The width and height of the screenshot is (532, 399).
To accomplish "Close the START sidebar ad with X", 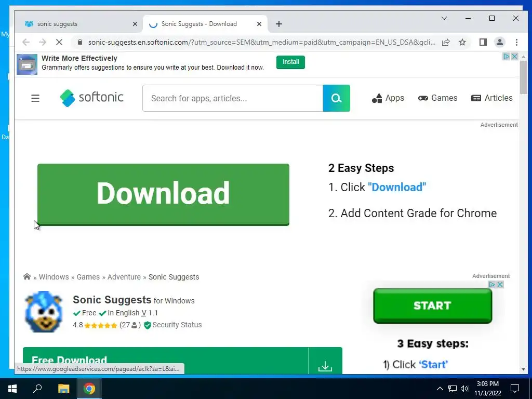I will [x=500, y=284].
